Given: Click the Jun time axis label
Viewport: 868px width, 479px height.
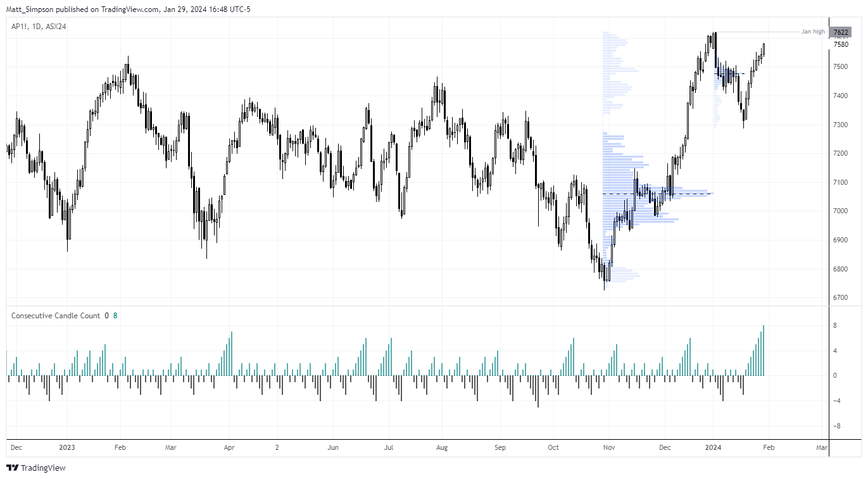Looking at the screenshot, I should (x=333, y=447).
